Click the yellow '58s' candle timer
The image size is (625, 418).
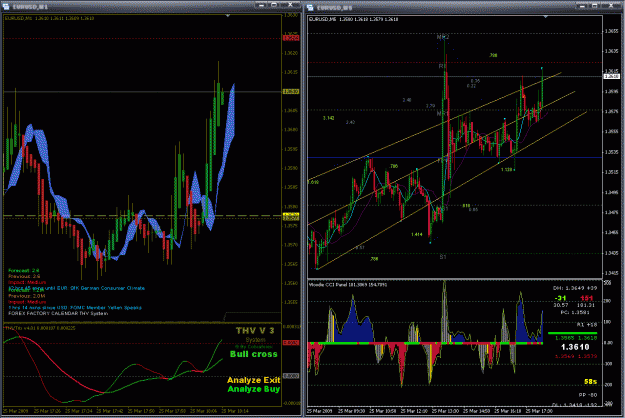click(590, 382)
